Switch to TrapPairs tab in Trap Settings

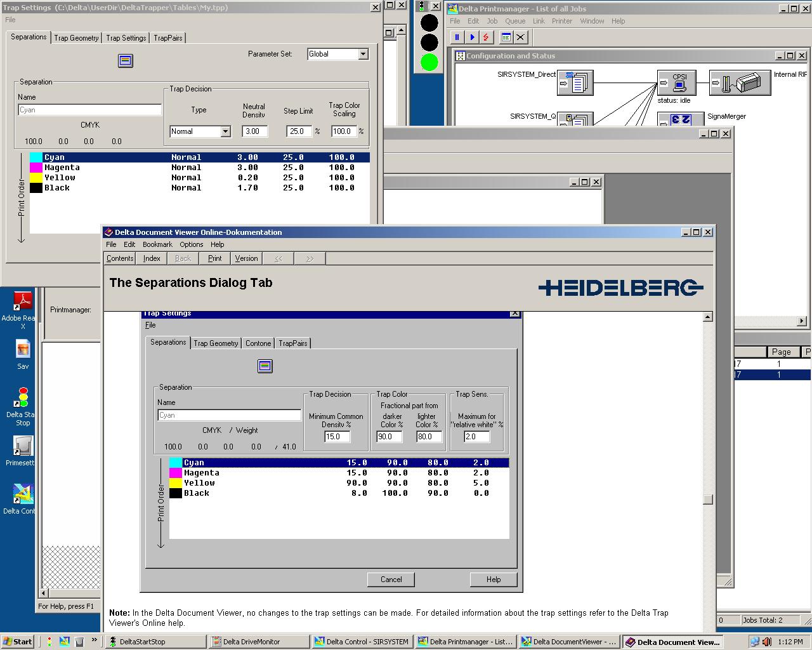pos(168,38)
